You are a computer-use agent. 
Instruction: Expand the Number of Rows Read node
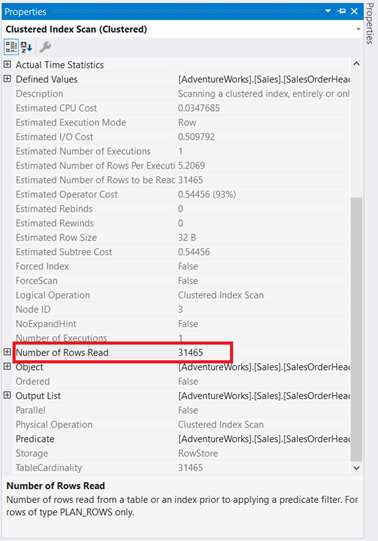coord(7,352)
